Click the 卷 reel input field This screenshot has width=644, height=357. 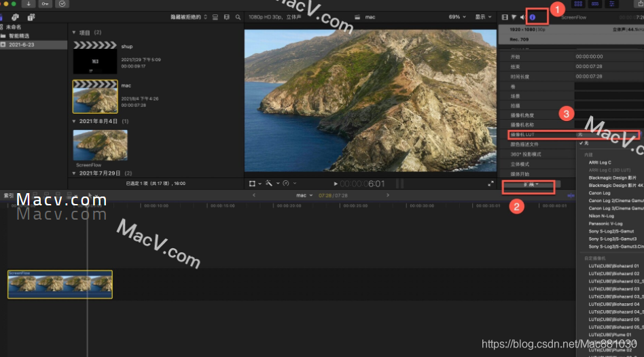tap(609, 86)
